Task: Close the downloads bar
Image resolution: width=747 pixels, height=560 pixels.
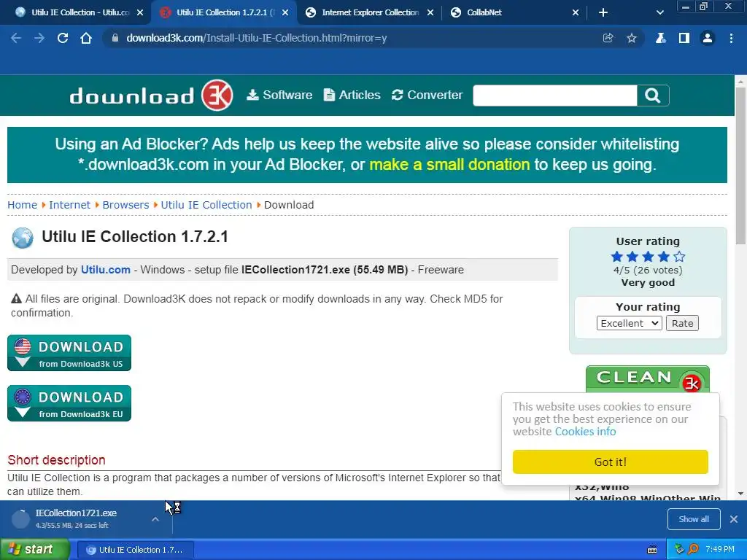Action: tap(734, 519)
